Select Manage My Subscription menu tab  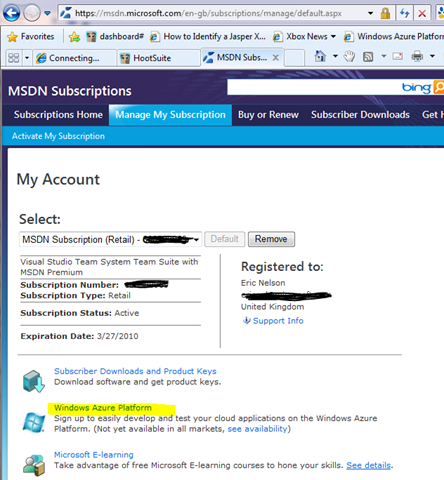click(x=170, y=115)
